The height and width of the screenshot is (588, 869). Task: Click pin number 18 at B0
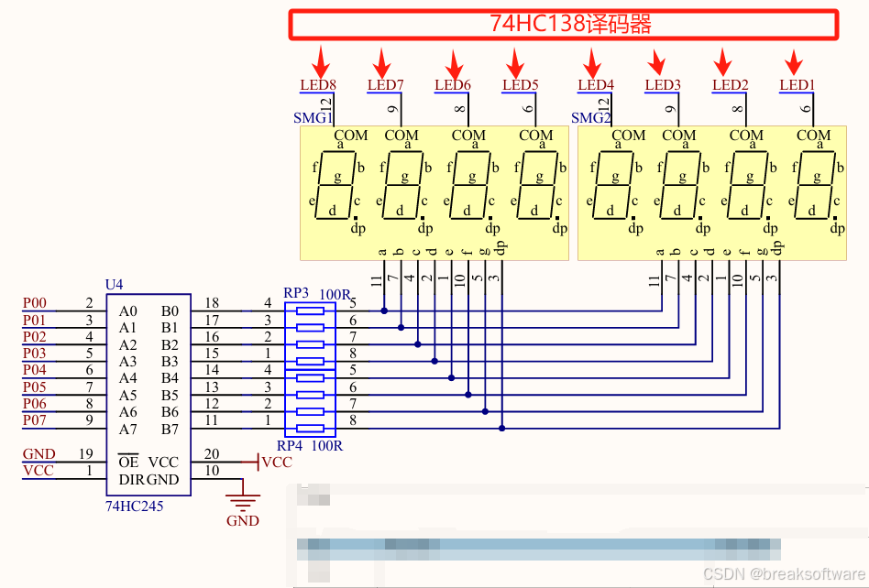[212, 303]
